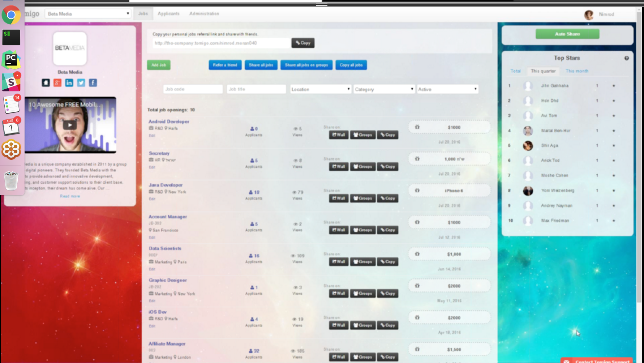The image size is (644, 363).
Task: Click the Copy all jobs button
Action: pyautogui.click(x=351, y=65)
